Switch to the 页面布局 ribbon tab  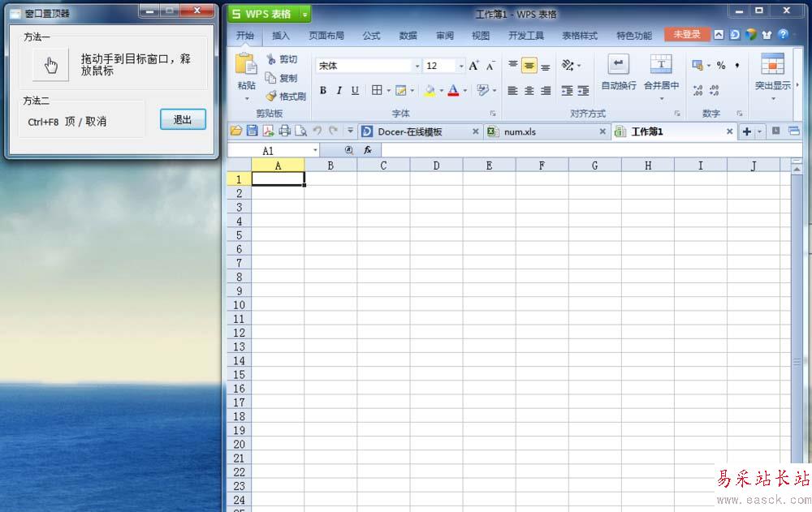pyautogui.click(x=326, y=35)
